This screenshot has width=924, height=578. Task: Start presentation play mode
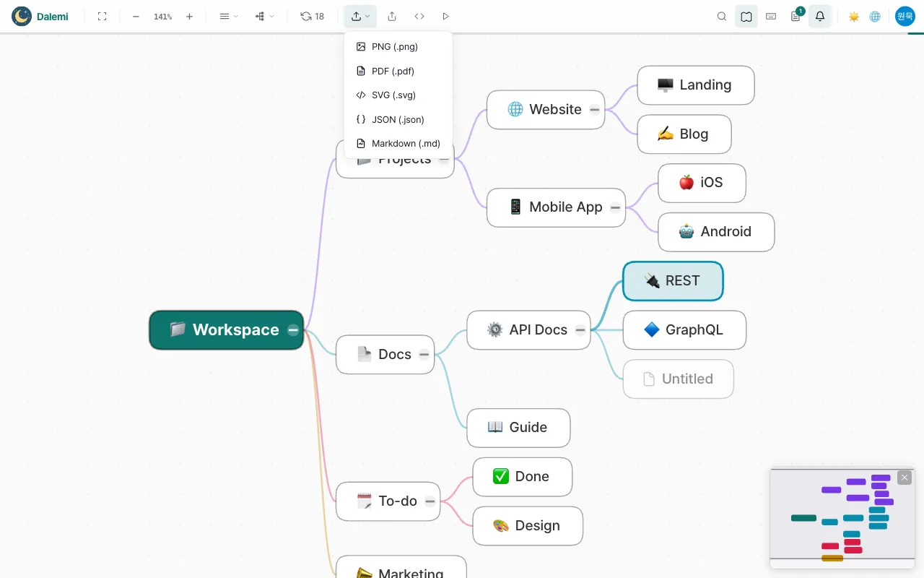click(x=445, y=16)
